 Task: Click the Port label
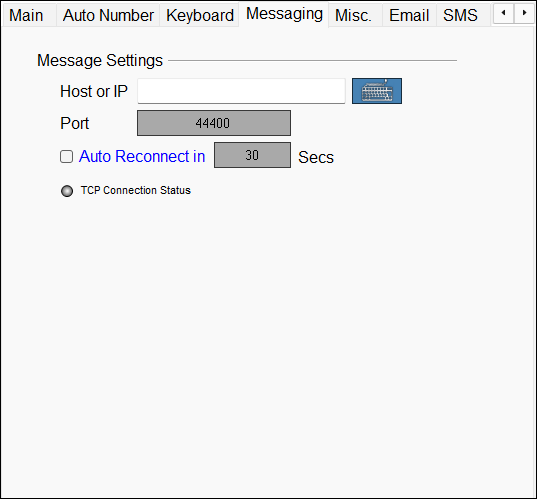pyautogui.click(x=74, y=123)
